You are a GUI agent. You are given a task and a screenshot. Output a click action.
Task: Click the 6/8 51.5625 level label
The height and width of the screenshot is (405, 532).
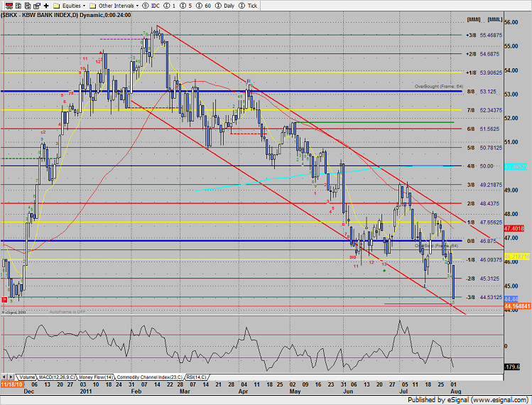pyautogui.click(x=483, y=129)
